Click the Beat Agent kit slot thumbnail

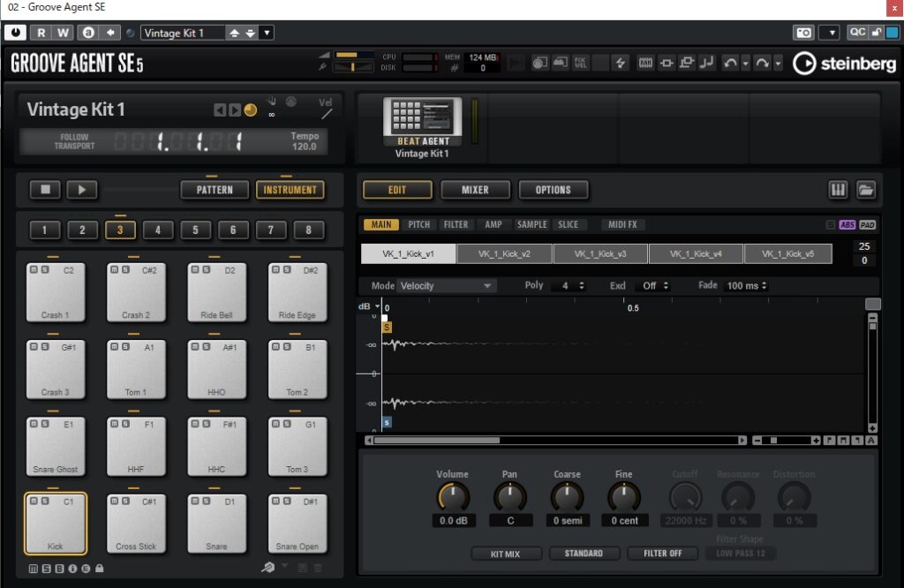pos(422,122)
